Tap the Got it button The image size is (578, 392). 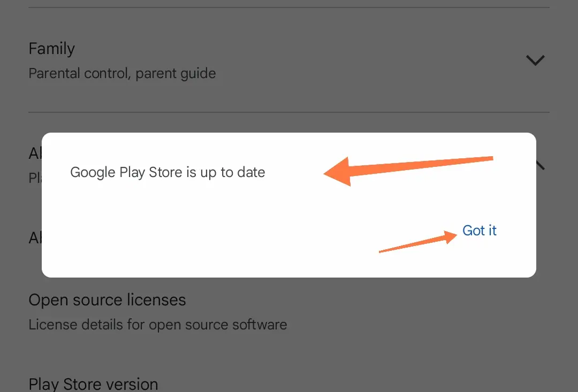pyautogui.click(x=479, y=230)
